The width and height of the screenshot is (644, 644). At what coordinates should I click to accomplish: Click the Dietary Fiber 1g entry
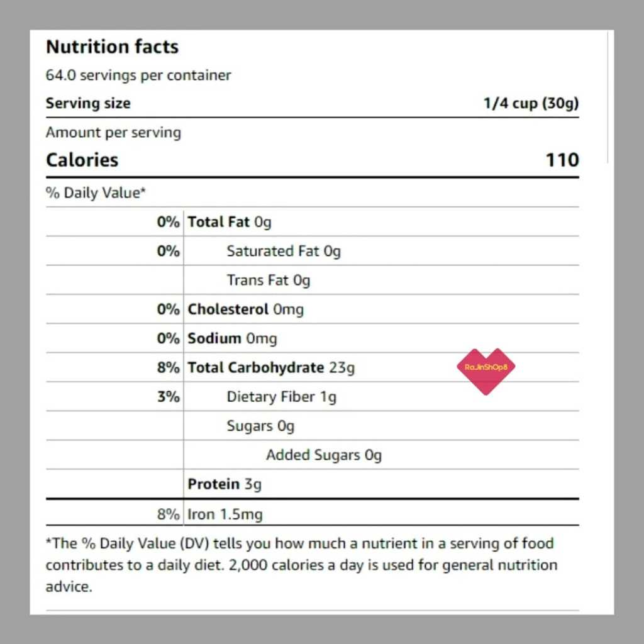[282, 397]
